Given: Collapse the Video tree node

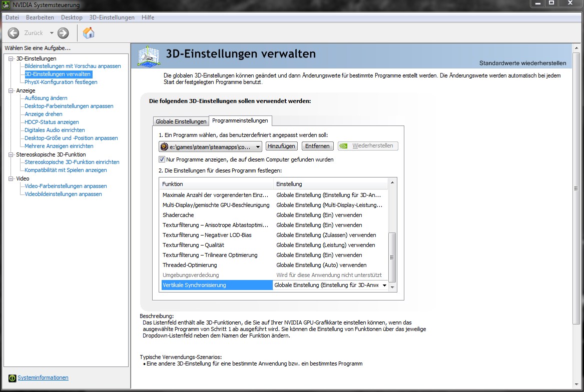Looking at the screenshot, I should (11, 178).
